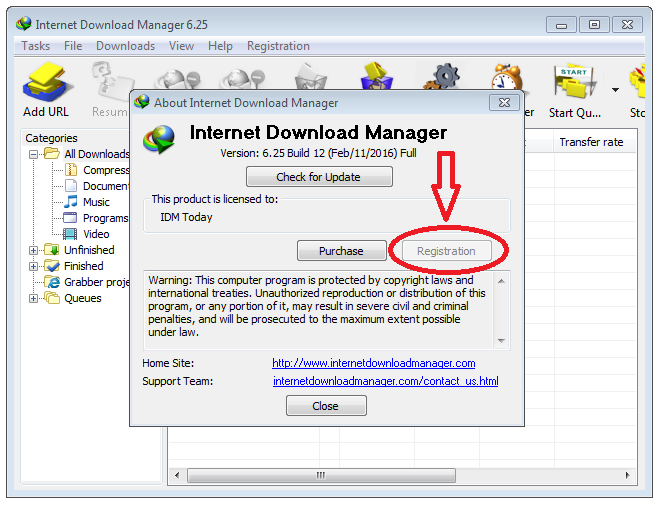Open the Tasks menu
Viewport: 659px width, 506px height.
[x=35, y=46]
